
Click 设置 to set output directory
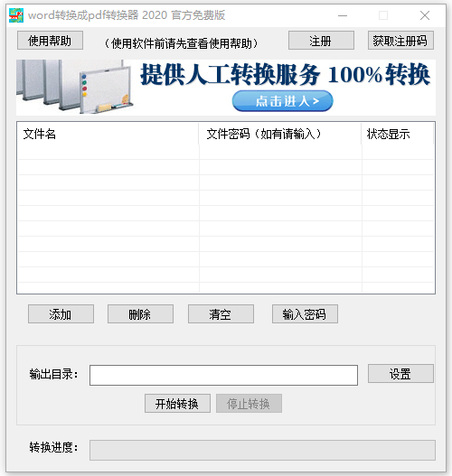coord(400,373)
